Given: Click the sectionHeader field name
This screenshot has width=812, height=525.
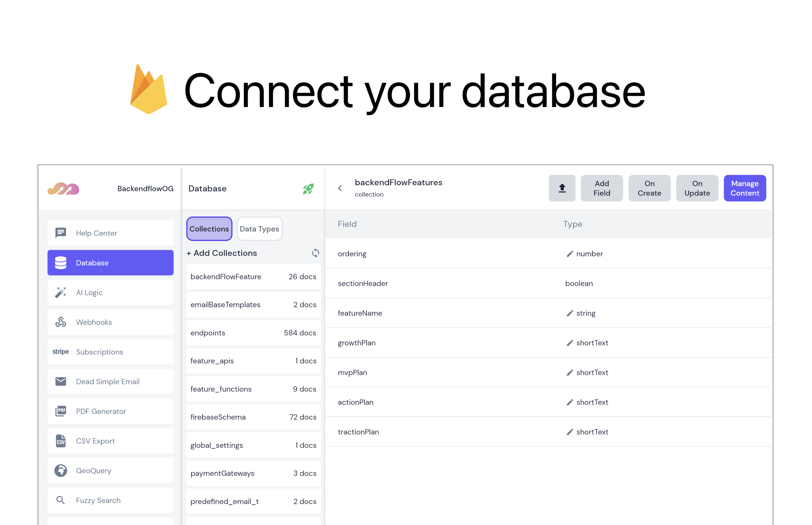Looking at the screenshot, I should [x=363, y=283].
